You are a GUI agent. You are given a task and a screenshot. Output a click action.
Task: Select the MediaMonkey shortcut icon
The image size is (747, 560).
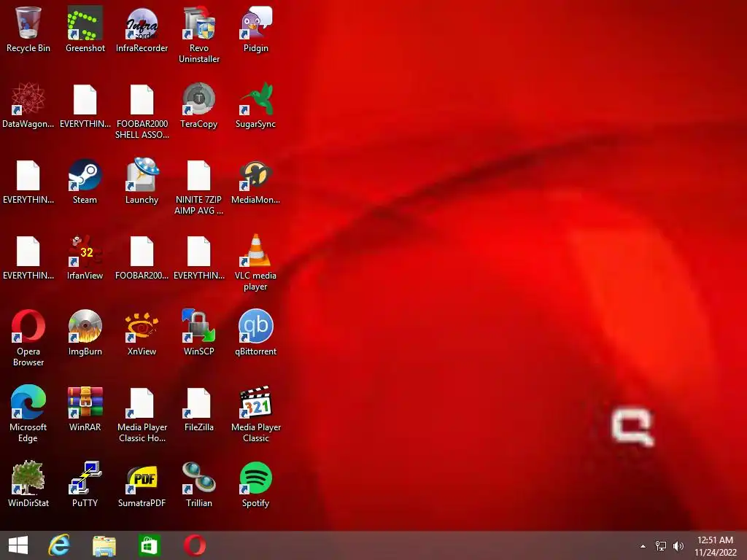256,175
